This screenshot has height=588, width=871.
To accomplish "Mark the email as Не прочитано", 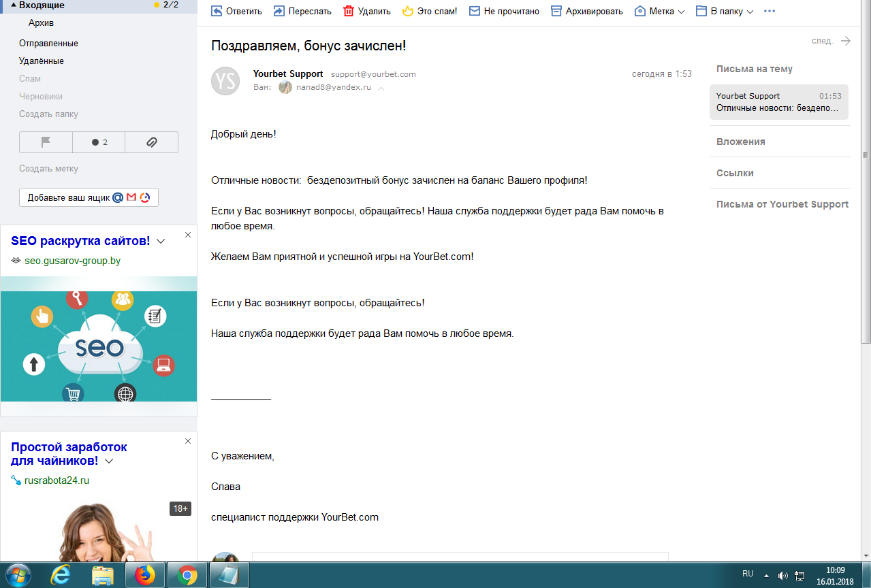I will [504, 11].
